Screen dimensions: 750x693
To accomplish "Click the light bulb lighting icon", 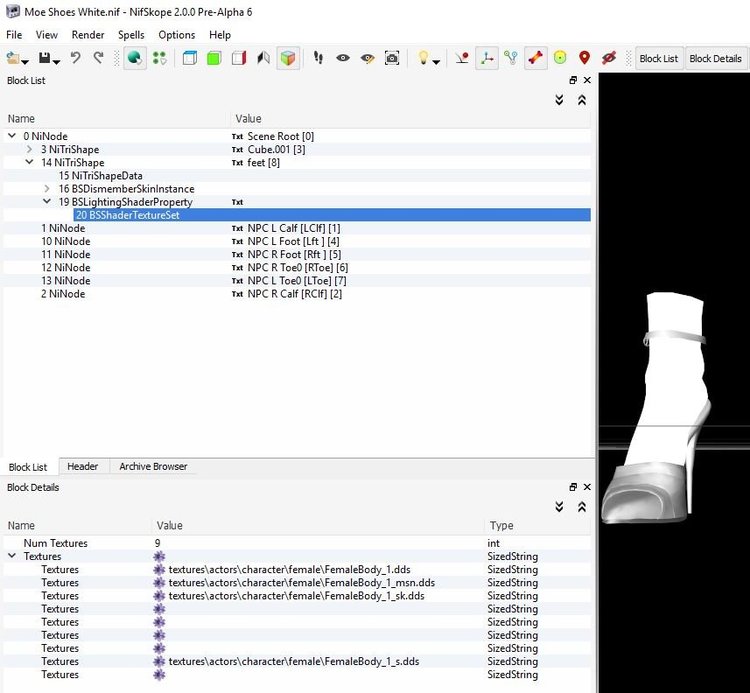I will pos(423,58).
